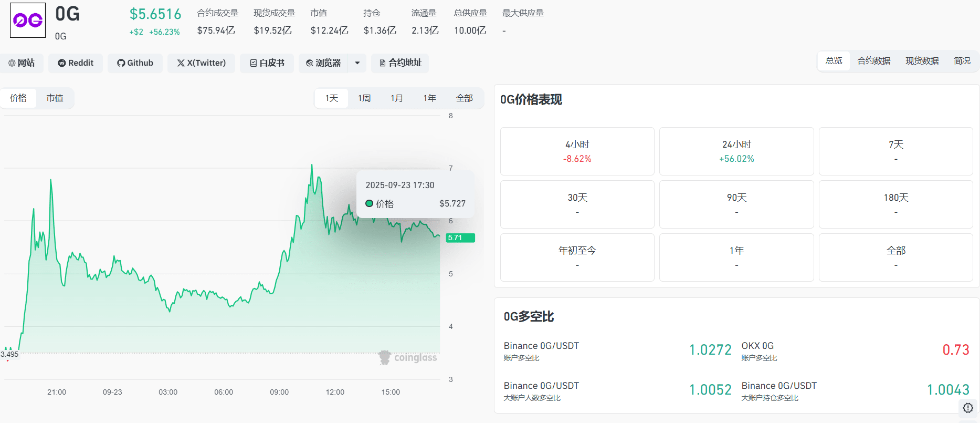
Task: Click the 年初至今 performance card
Action: click(577, 257)
